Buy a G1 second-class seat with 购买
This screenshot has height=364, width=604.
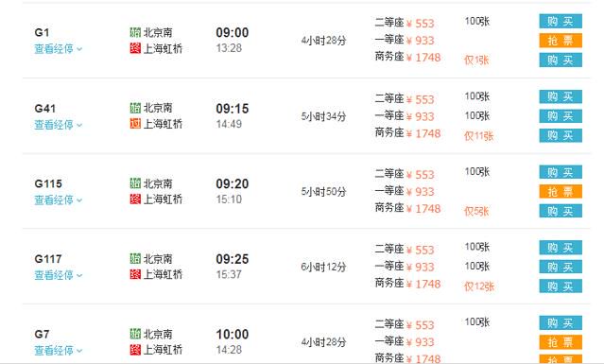(x=561, y=21)
